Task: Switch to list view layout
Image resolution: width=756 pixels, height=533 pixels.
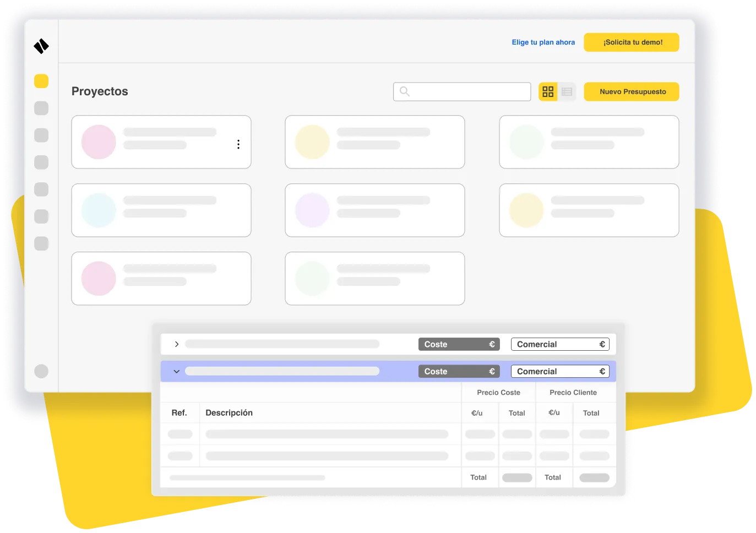Action: (567, 91)
